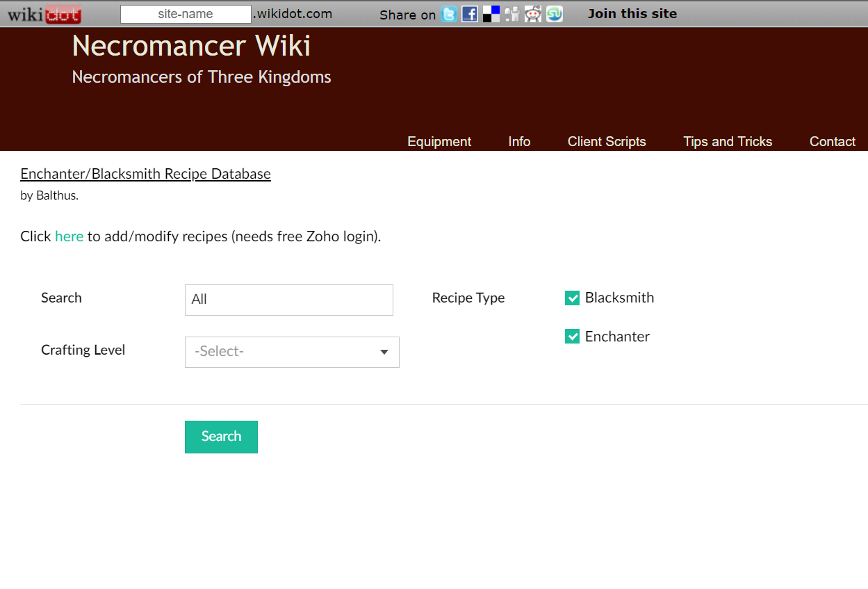Click the Wikidot logo

(44, 14)
